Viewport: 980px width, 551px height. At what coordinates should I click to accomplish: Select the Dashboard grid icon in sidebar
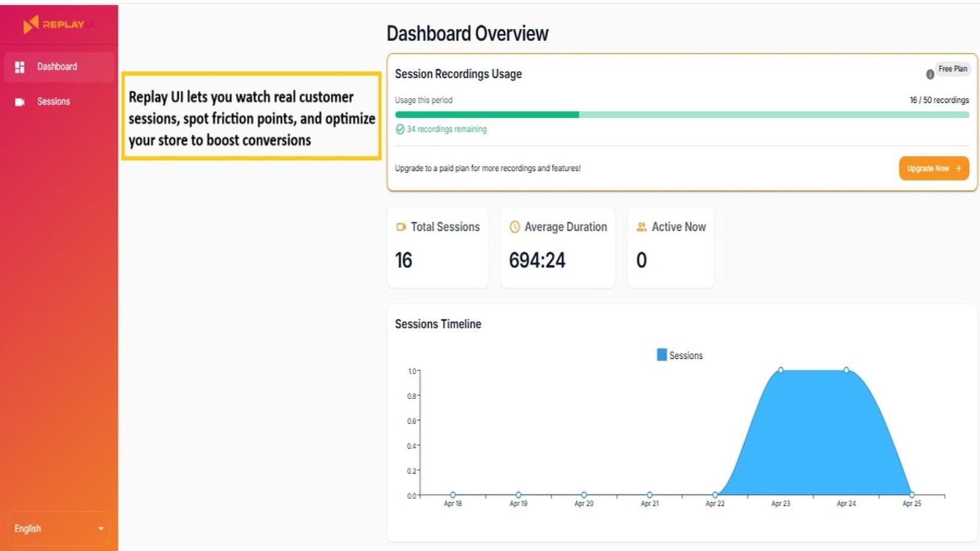[19, 67]
